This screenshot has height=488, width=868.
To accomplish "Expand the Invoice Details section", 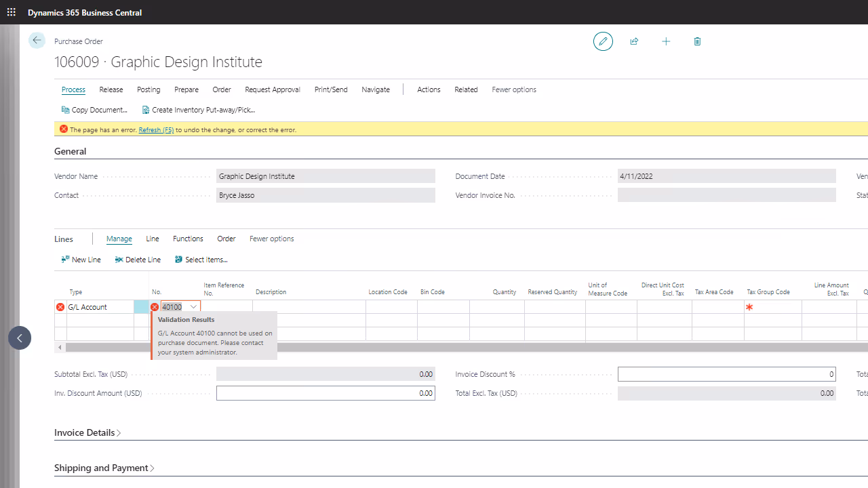I will coord(87,432).
